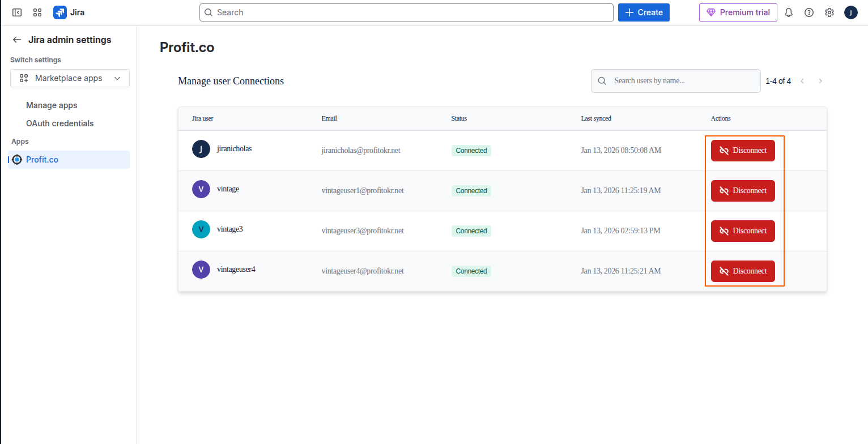This screenshot has width=868, height=444.
Task: Disconnect user jiranicholas
Action: coord(743,151)
